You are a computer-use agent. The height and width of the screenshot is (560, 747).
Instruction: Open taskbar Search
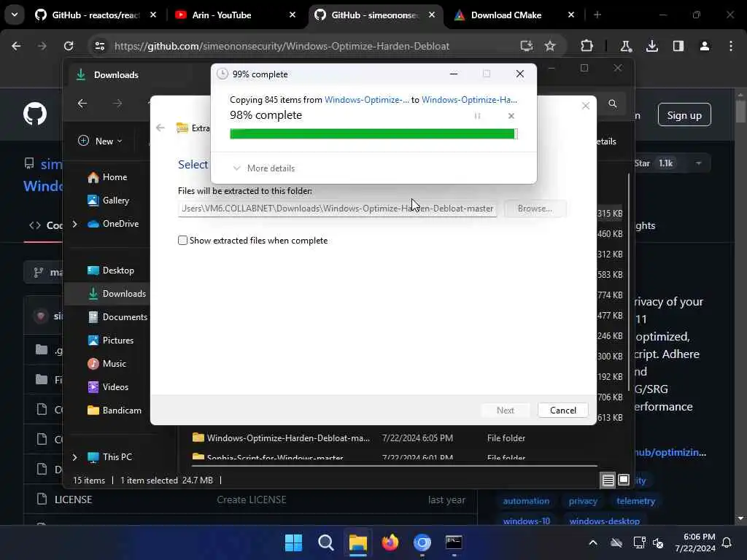tap(326, 542)
